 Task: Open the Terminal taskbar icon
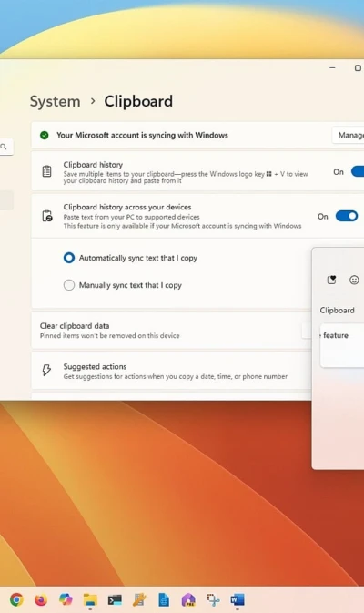[x=115, y=599]
